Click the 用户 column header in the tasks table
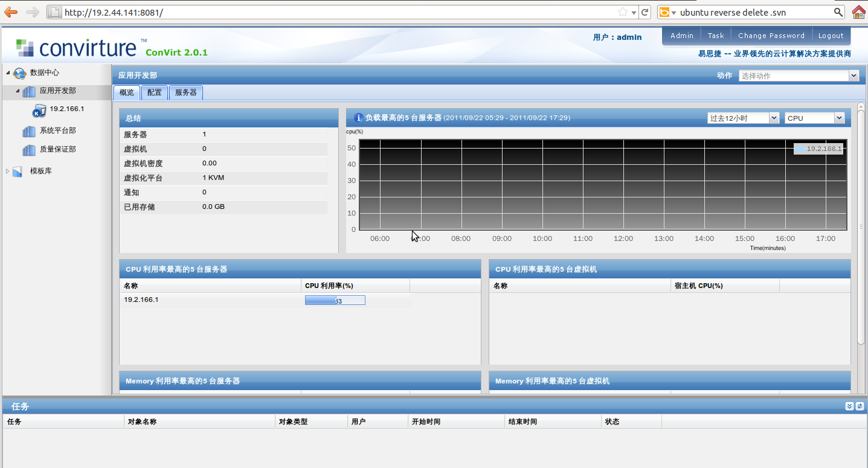868x468 pixels. [378, 422]
